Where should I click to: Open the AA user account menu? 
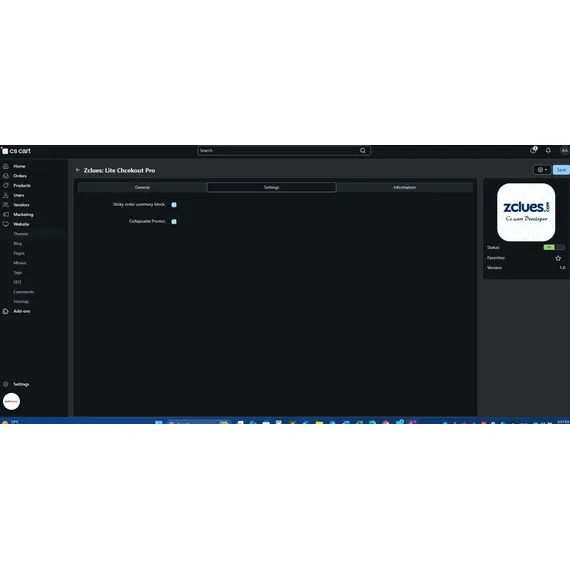[x=564, y=150]
